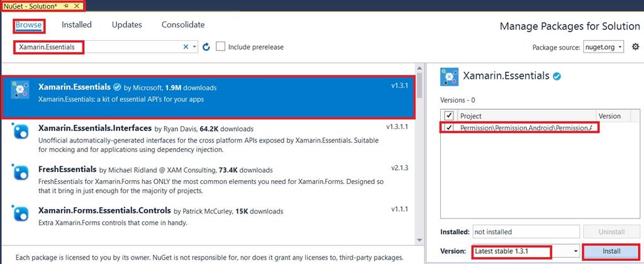Click the package list scroll down arrow
This screenshot has width=644, height=264.
click(x=419, y=239)
